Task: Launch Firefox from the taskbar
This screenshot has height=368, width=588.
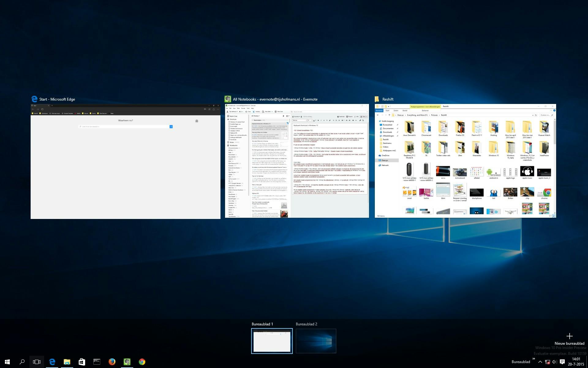Action: [x=111, y=362]
